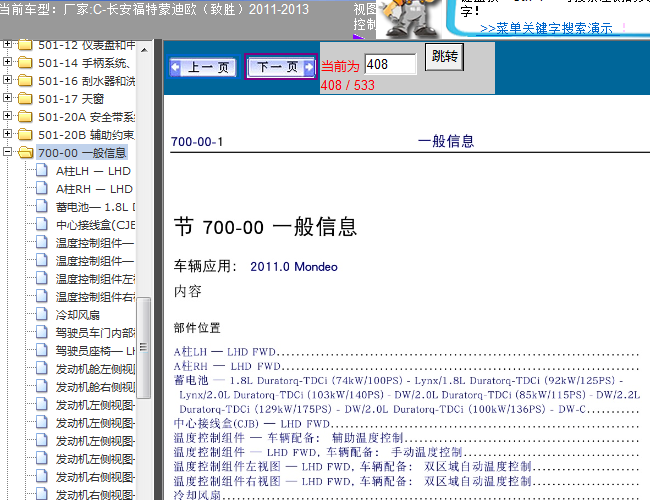The image size is (650, 500).
Task: Expand the 501-14 手柄系统 folder
Action: [x=7, y=62]
